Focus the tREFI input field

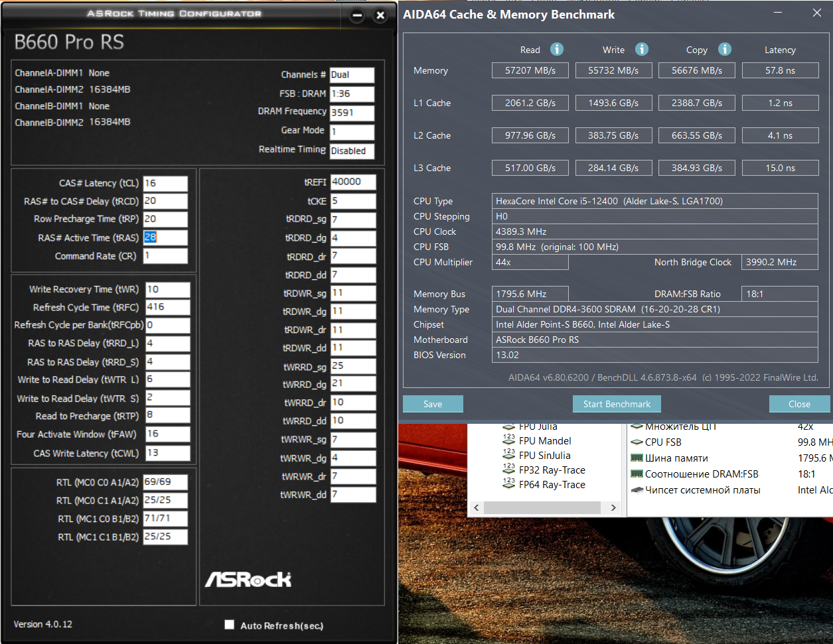353,182
